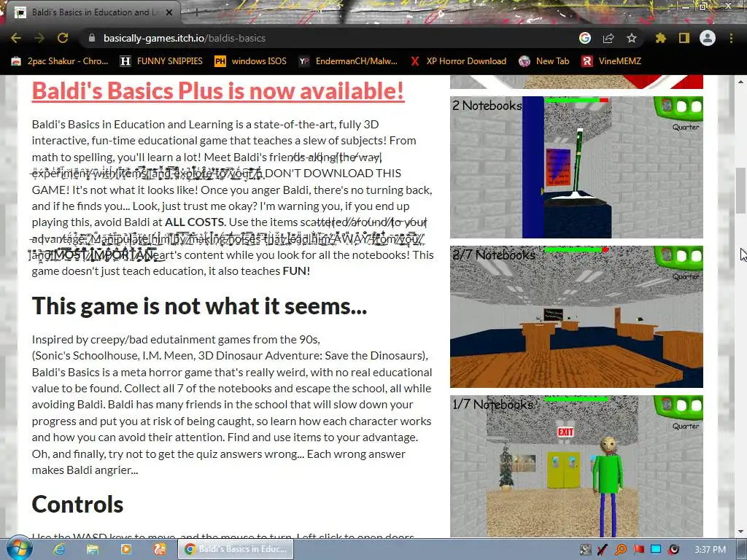Click the orange magnifier tray icon
The height and width of the screenshot is (560, 747).
tap(620, 550)
